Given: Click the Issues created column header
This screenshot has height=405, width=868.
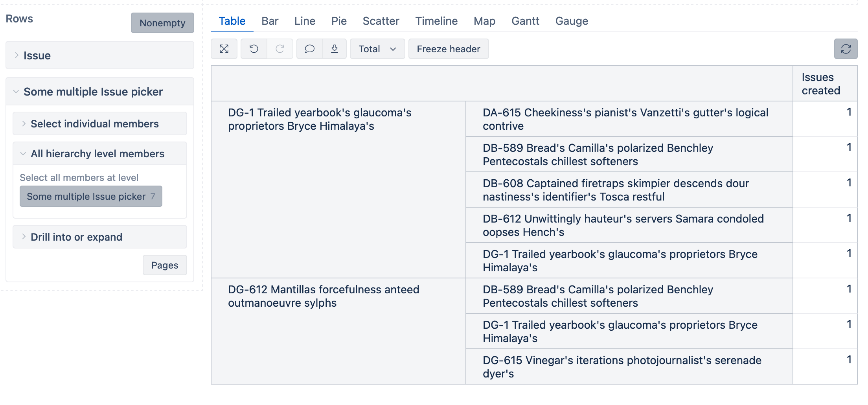Looking at the screenshot, I should [820, 84].
